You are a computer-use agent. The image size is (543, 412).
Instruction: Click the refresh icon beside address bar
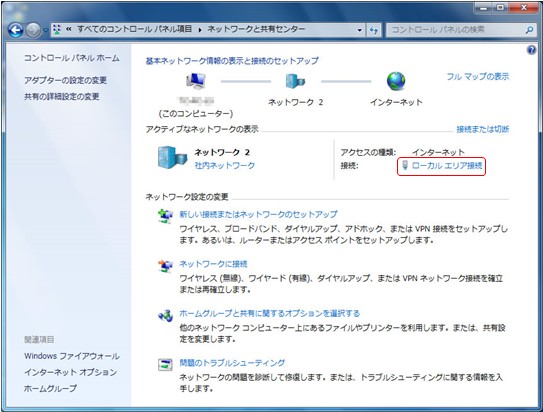(x=373, y=30)
